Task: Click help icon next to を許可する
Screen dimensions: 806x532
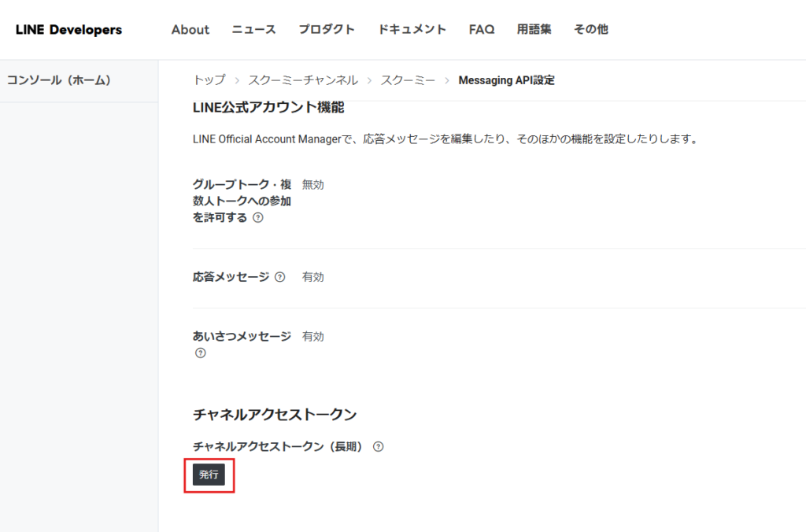Action: (x=258, y=217)
